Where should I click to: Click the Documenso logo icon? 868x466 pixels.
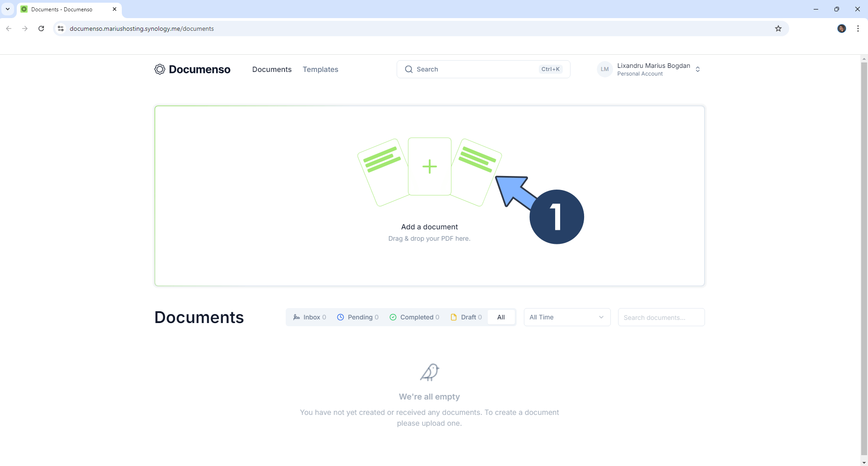click(x=160, y=69)
